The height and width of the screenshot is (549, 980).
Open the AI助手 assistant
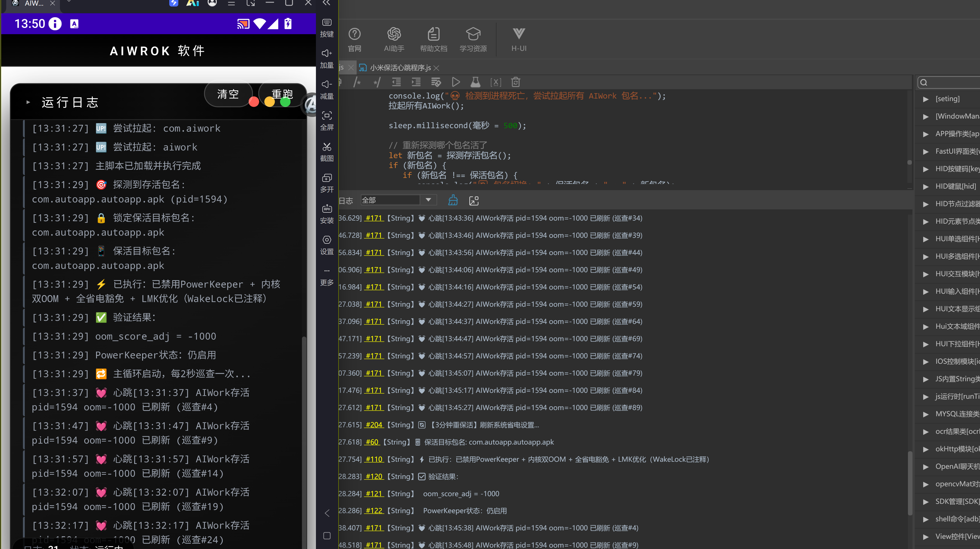[x=394, y=40]
